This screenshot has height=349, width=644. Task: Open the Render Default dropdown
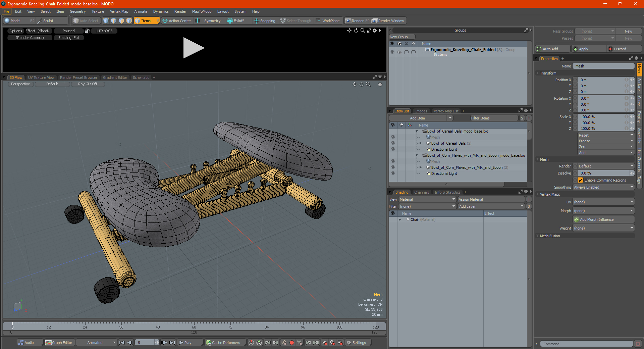[603, 166]
